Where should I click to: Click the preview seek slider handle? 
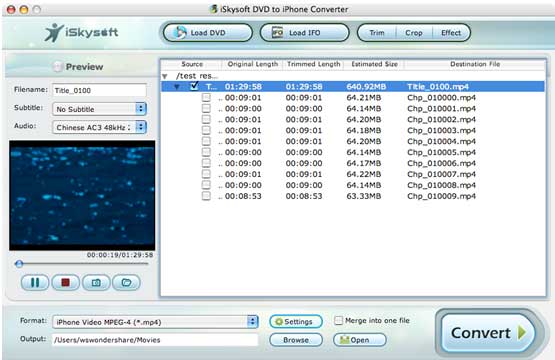[19, 264]
